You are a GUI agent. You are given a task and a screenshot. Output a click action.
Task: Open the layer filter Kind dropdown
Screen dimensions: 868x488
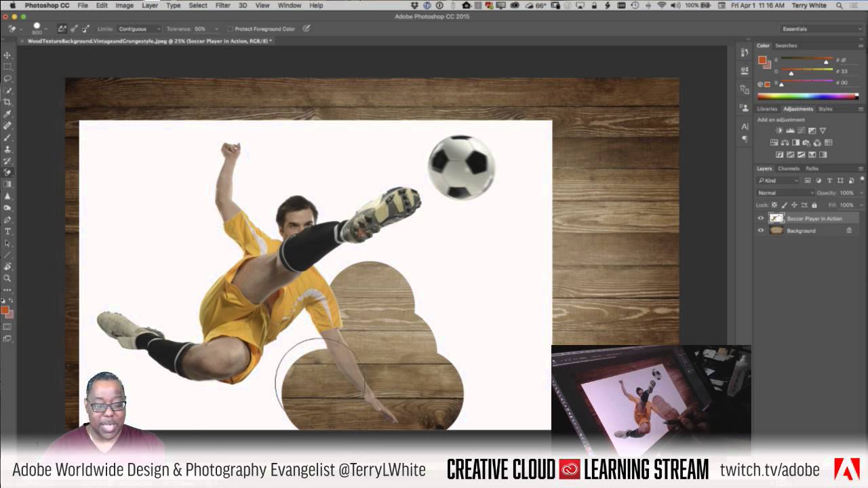click(778, 181)
